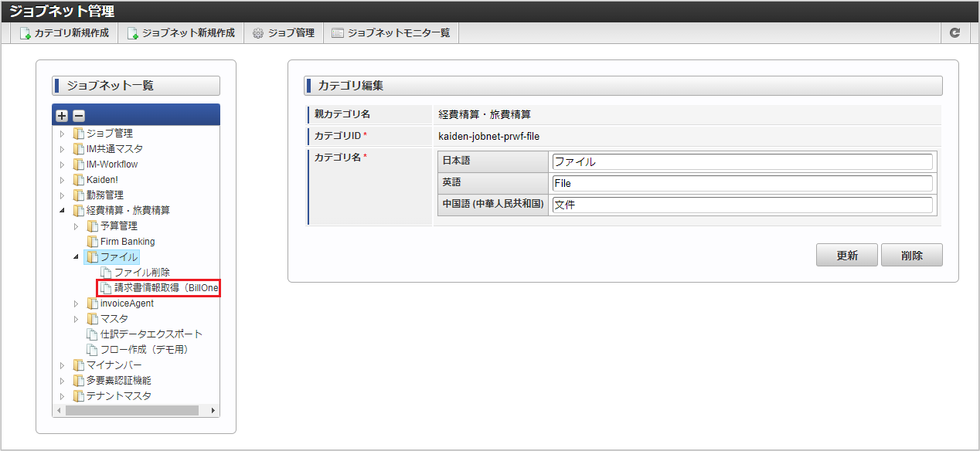Open ジョブ管理 toolbar item
980x451 pixels.
pos(284,33)
